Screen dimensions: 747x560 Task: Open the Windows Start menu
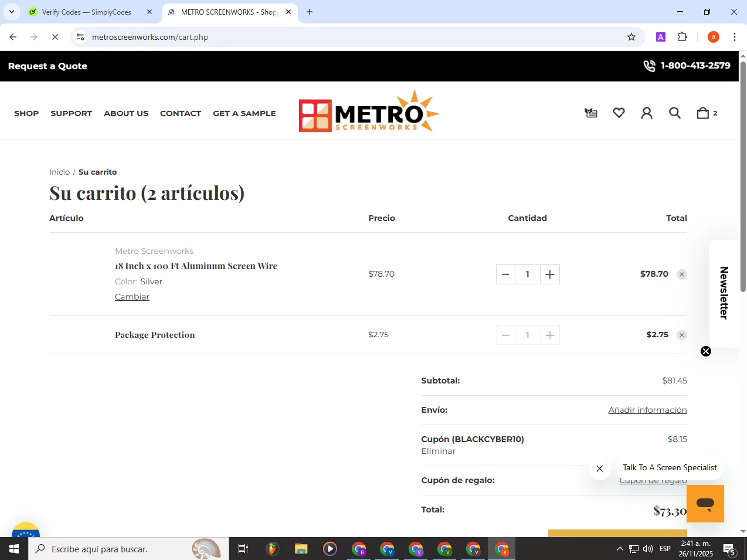(x=14, y=549)
